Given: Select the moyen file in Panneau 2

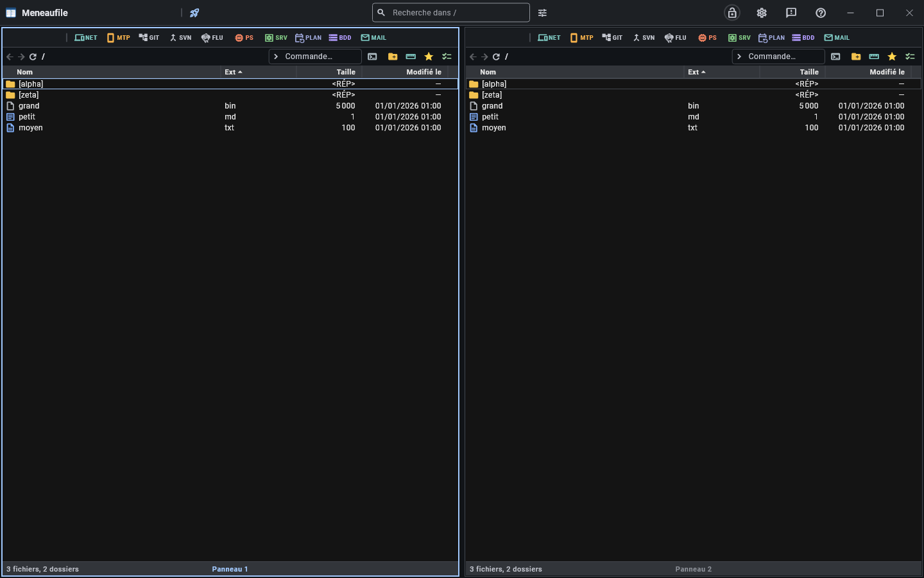Looking at the screenshot, I should pyautogui.click(x=694, y=128).
